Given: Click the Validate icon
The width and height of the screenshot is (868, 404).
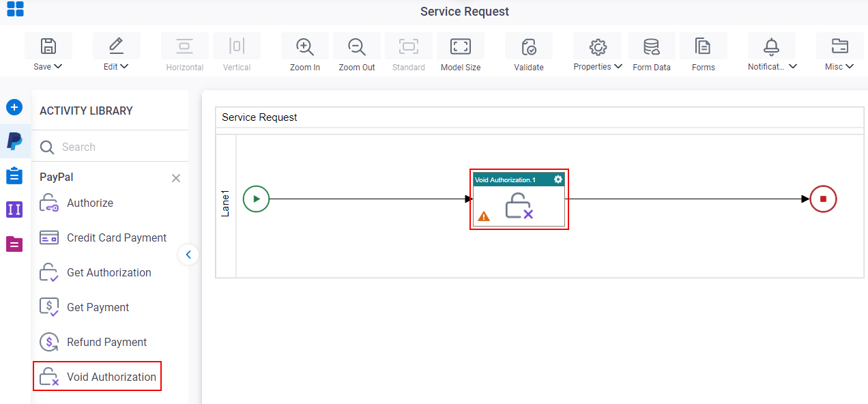Looking at the screenshot, I should (x=529, y=46).
